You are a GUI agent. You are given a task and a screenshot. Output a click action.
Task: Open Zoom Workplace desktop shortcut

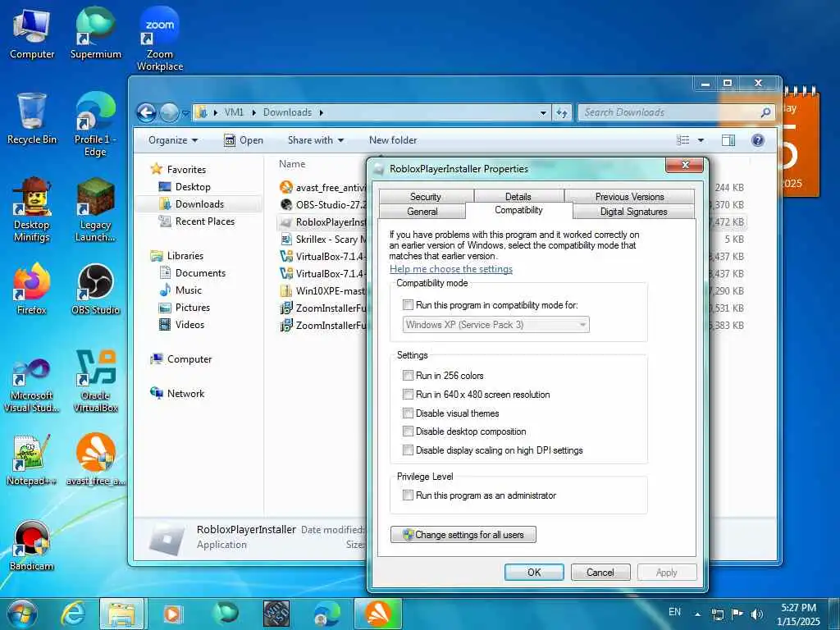tap(160, 39)
